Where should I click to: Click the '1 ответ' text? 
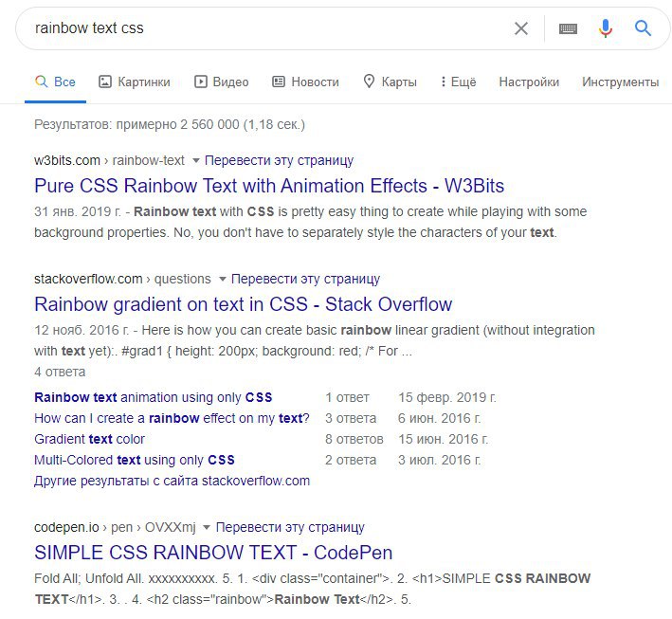pos(347,397)
